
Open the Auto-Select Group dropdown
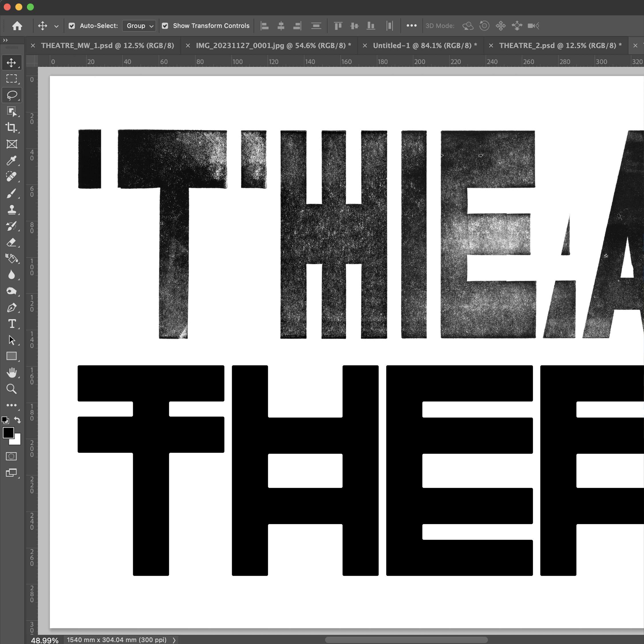click(x=139, y=26)
